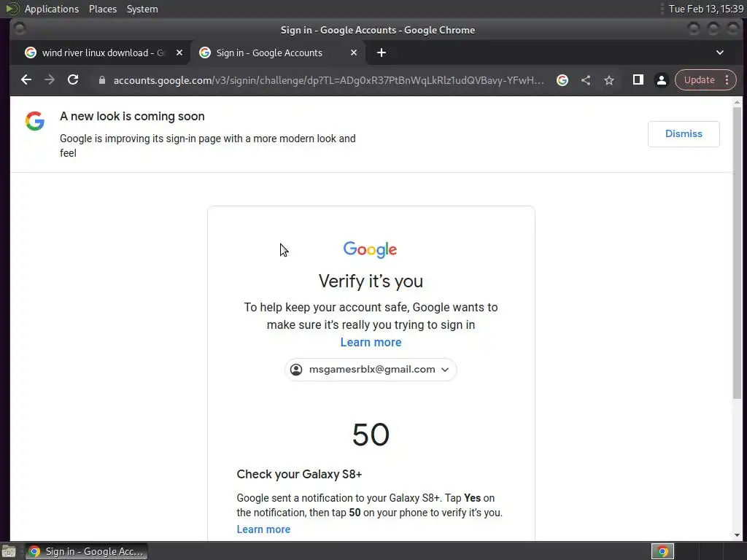Click show desktop icon in bottom panel
Viewport: 747px width, 560px height.
(9, 551)
